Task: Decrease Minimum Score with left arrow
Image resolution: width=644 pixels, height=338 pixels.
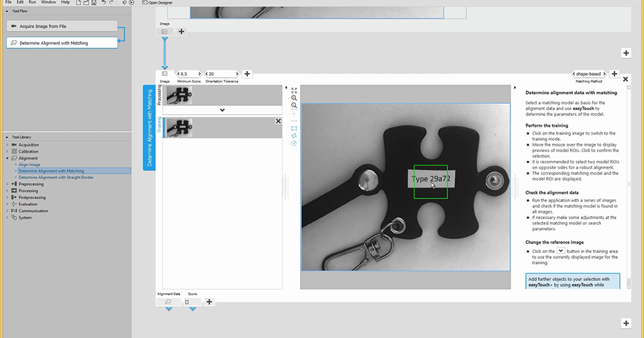Action: pyautogui.click(x=178, y=74)
